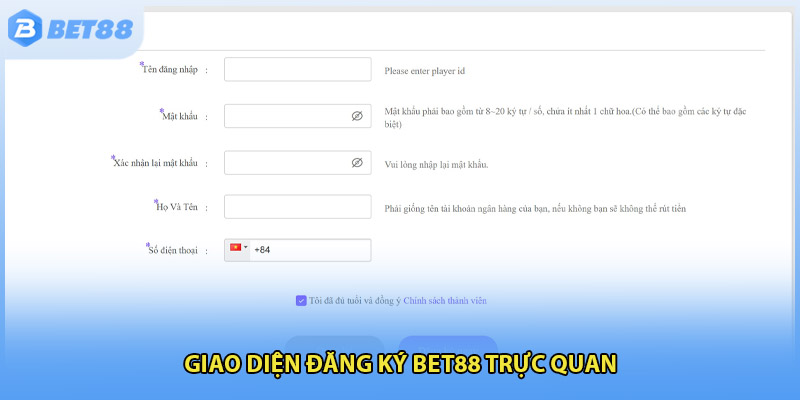This screenshot has width=800, height=400.
Task: Click the Mật khẩu label
Action: pyautogui.click(x=179, y=116)
